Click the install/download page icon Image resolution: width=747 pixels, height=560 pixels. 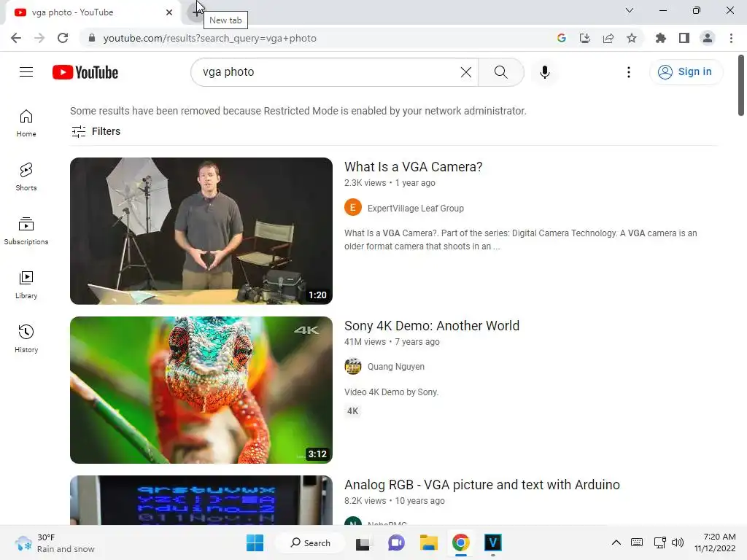coord(585,38)
